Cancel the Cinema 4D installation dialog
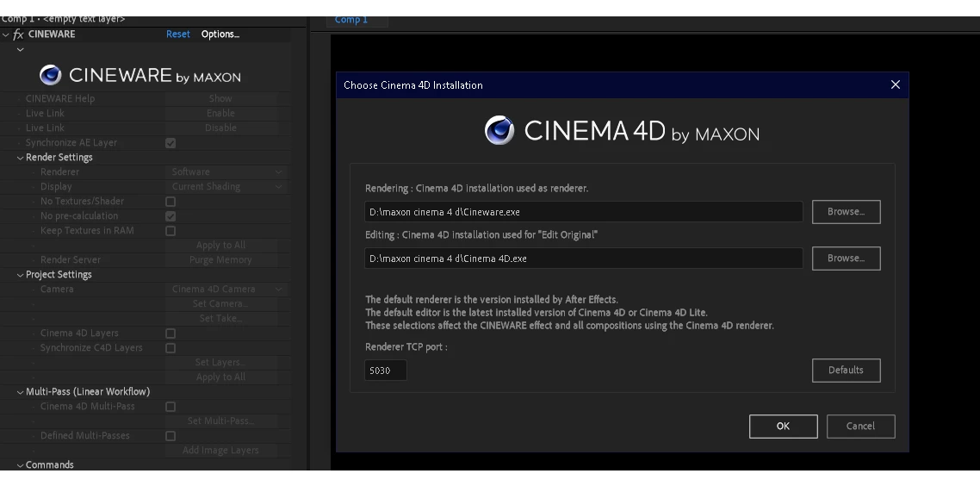This screenshot has height=486, width=980. point(860,427)
